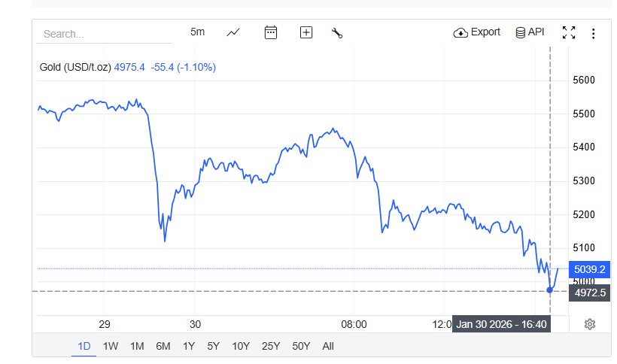Select the 1M time range

click(137, 346)
